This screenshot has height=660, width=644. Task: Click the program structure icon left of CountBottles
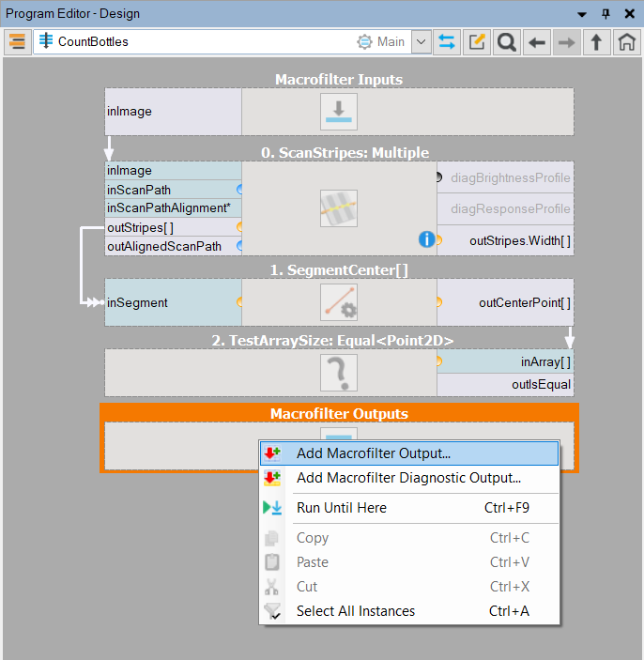point(17,42)
